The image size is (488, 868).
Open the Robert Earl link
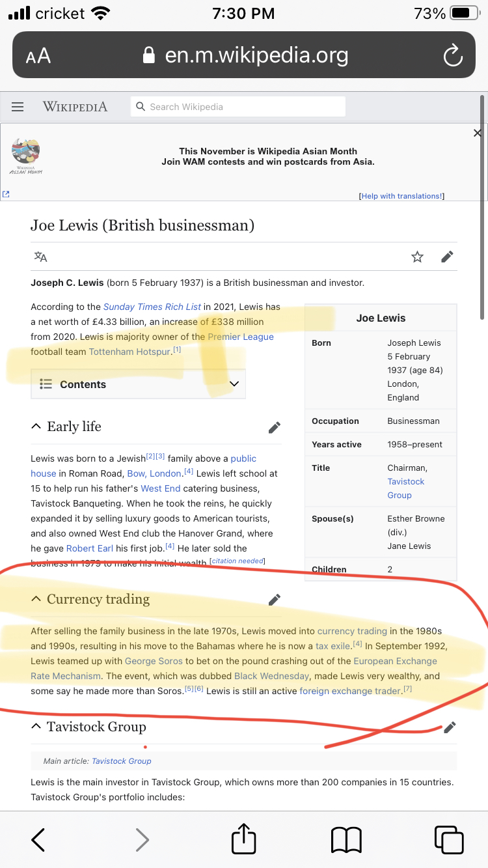[x=90, y=548]
